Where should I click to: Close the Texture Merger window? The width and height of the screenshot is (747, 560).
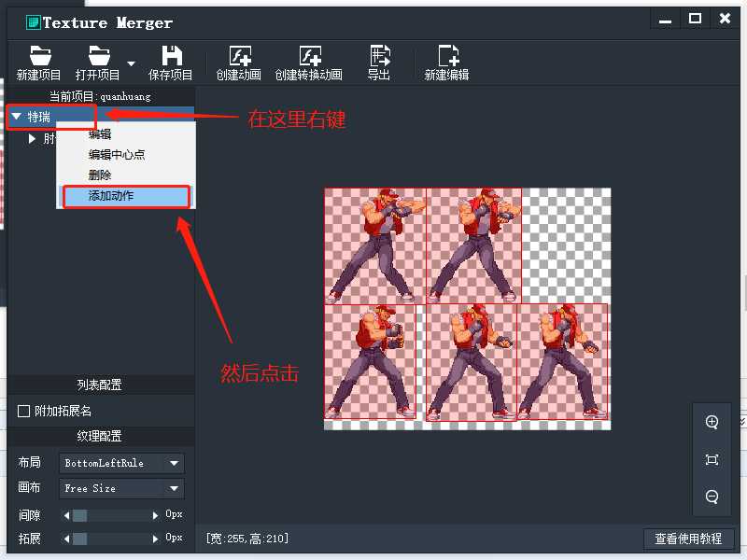point(726,19)
